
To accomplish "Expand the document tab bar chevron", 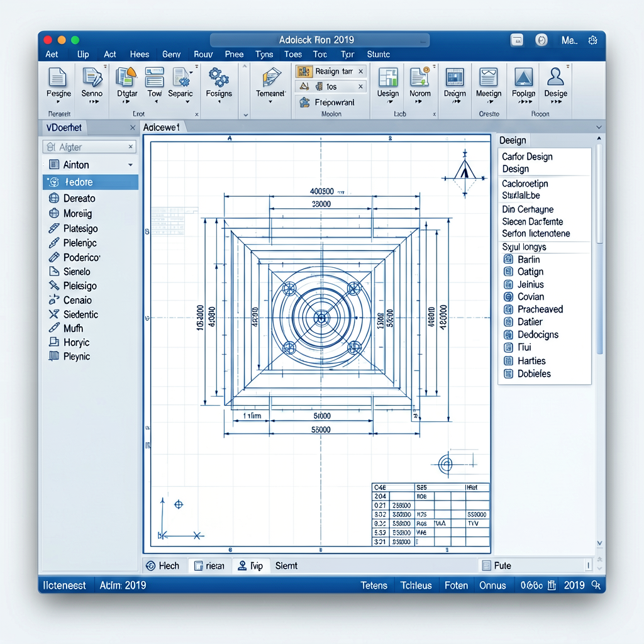I will click(x=599, y=127).
